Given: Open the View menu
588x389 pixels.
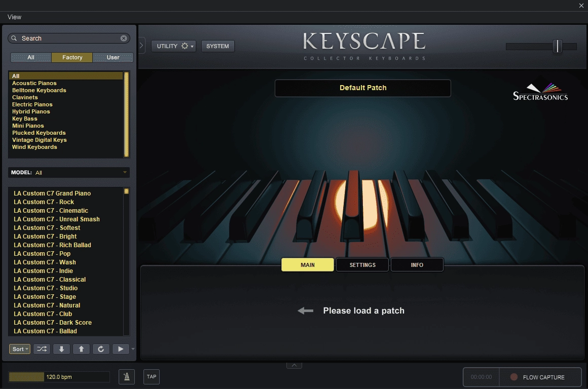Looking at the screenshot, I should 14,17.
